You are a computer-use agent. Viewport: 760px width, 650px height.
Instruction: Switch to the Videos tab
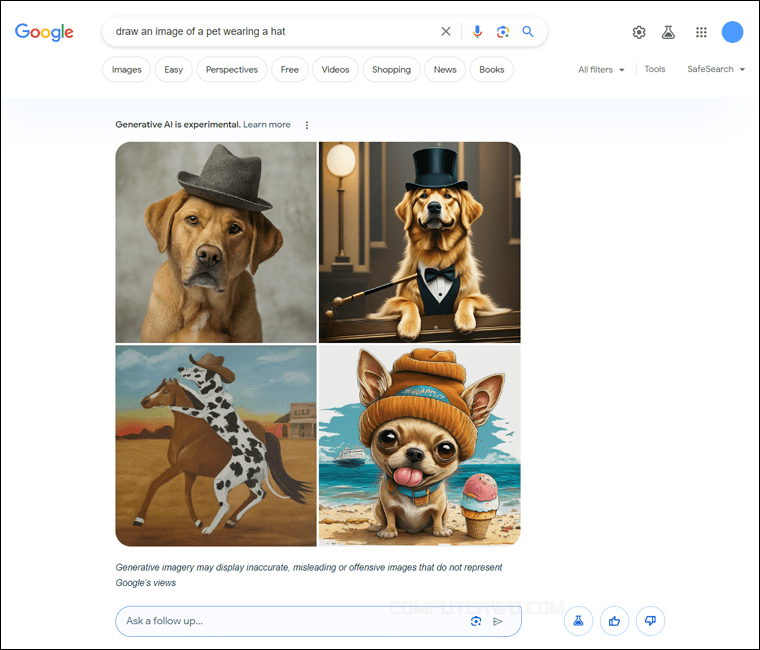click(x=335, y=69)
